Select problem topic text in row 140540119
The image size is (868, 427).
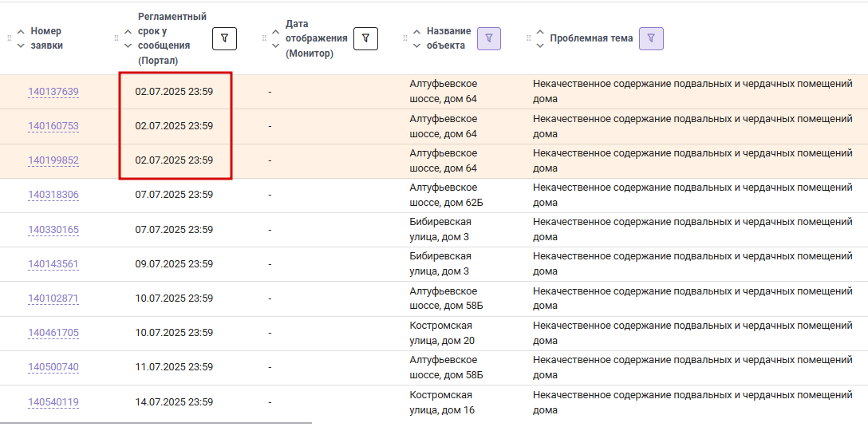692,402
